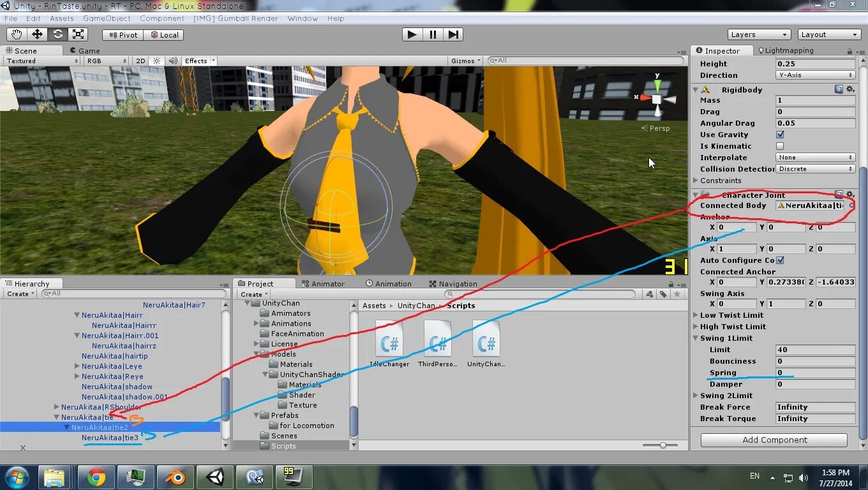Select the ThirdPerso... C# script

(x=438, y=345)
